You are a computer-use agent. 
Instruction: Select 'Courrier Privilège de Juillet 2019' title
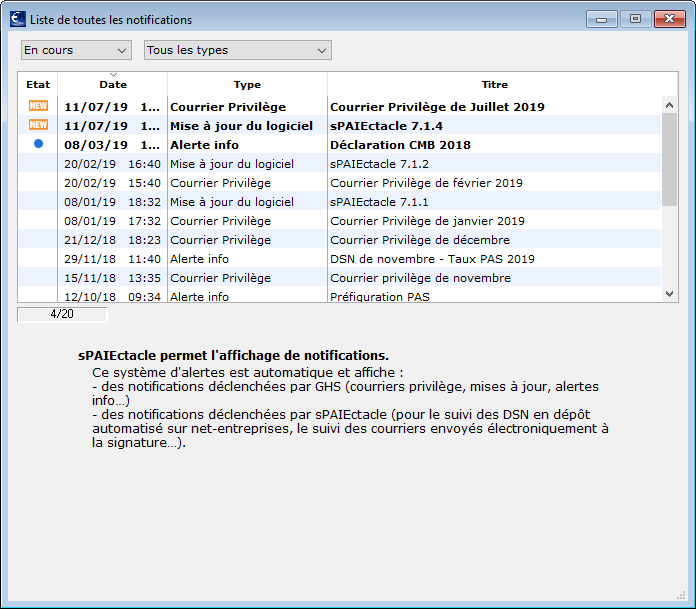click(x=437, y=107)
